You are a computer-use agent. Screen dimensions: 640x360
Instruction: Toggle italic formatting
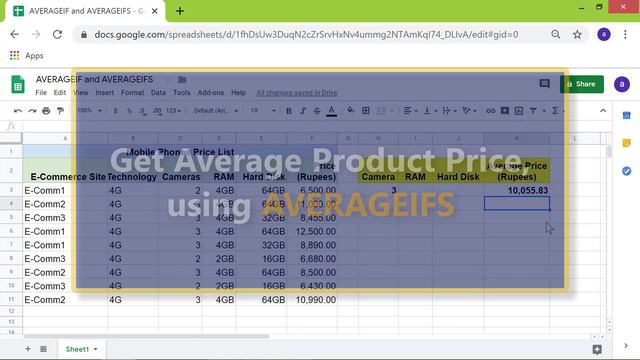tap(303, 111)
